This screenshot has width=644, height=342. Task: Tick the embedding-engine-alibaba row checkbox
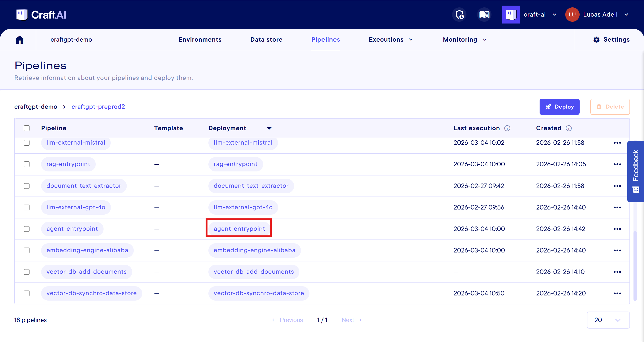point(27,250)
